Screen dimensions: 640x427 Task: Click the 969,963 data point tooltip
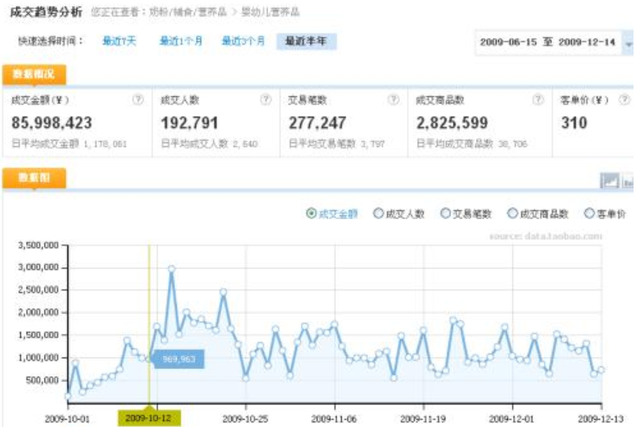tap(180, 357)
